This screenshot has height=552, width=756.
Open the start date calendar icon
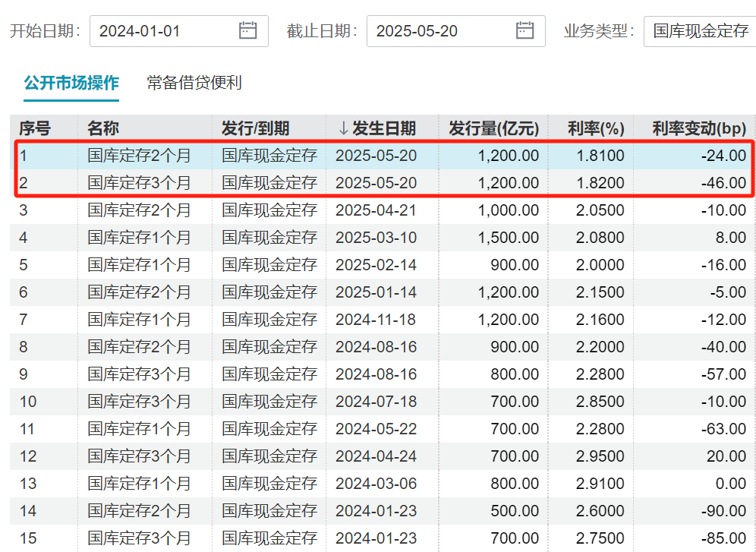[248, 31]
